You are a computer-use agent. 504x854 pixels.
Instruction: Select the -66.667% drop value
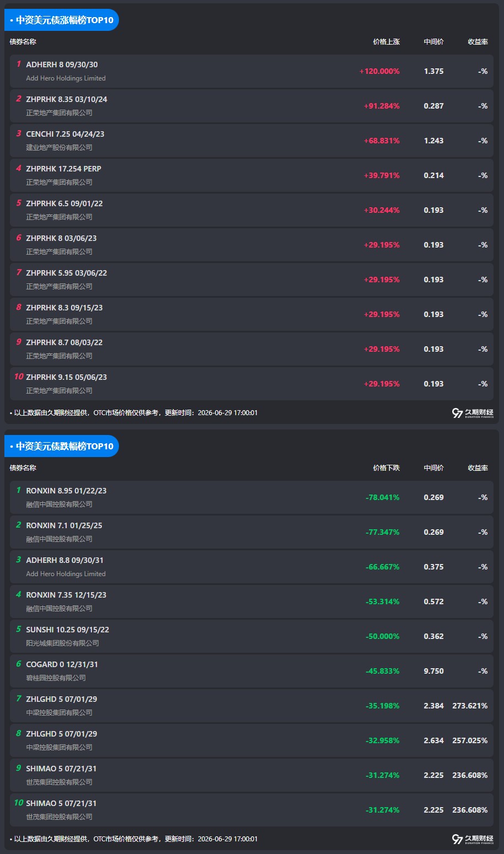click(x=382, y=567)
